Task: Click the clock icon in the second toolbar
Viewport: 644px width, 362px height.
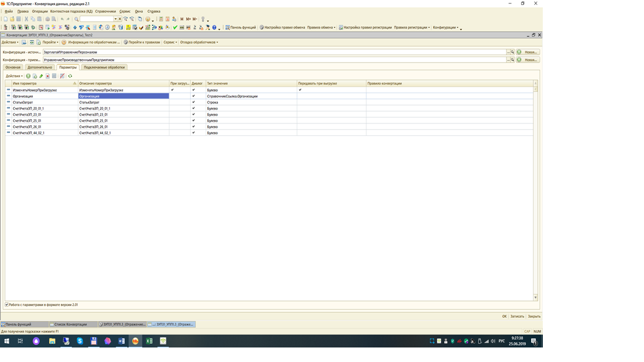Action: click(x=107, y=27)
